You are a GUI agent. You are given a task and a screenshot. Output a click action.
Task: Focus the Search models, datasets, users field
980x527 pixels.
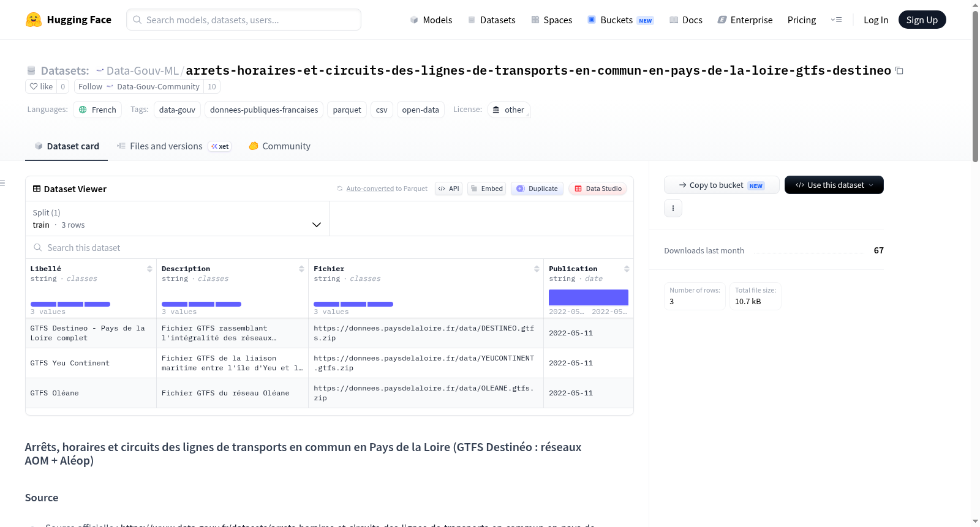click(244, 20)
